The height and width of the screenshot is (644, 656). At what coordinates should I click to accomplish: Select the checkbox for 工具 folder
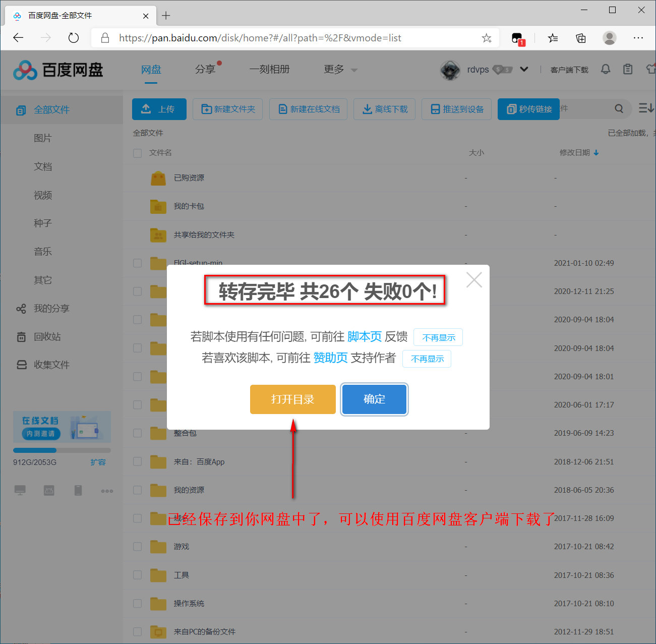pos(137,575)
